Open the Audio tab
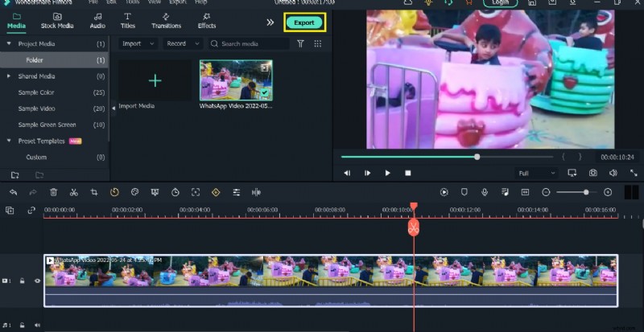Screen dimensions: 644x332 point(97,21)
